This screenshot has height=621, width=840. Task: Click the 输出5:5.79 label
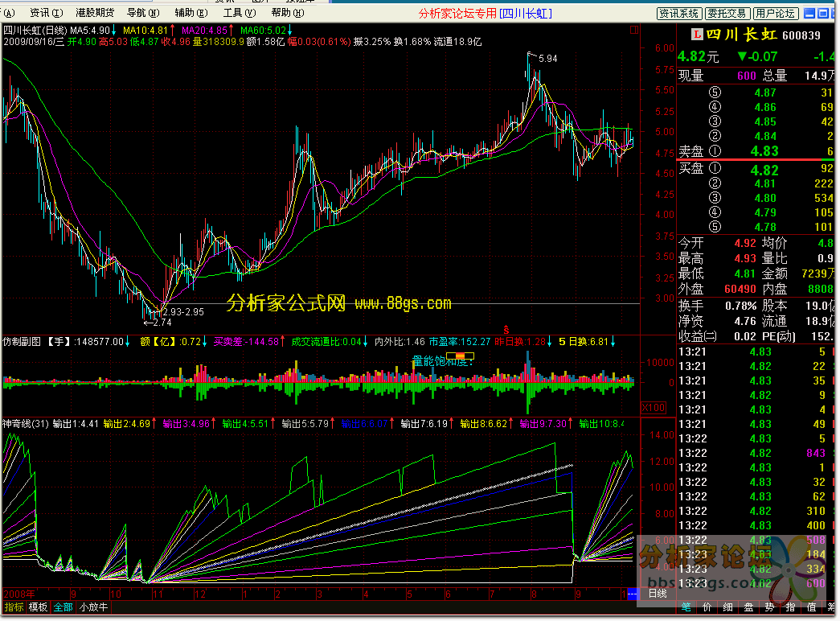tap(305, 424)
